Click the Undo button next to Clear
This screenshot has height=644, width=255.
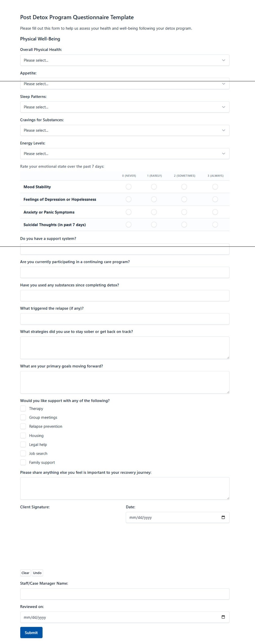point(37,573)
